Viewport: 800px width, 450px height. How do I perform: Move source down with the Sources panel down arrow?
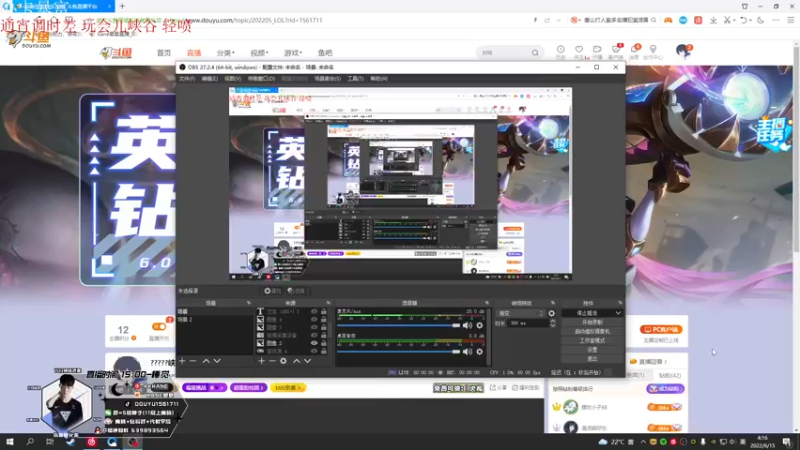[x=308, y=361]
